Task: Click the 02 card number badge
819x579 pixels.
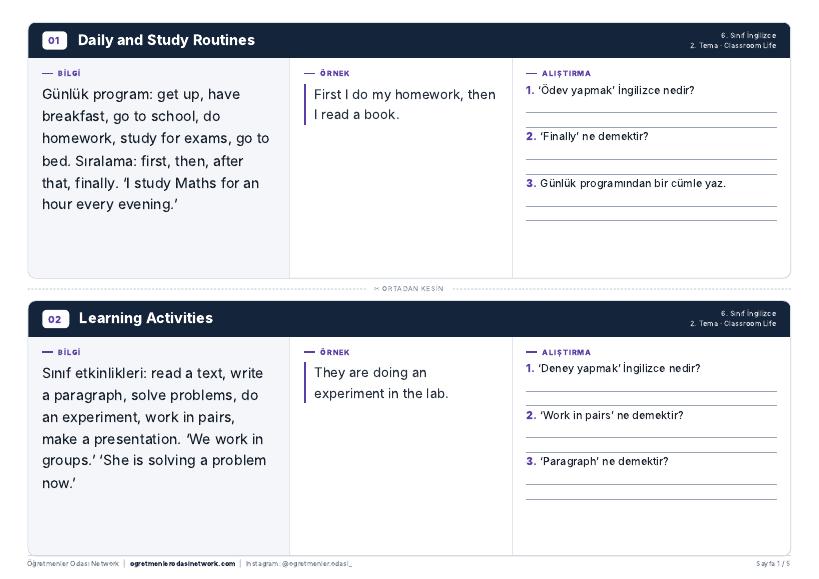Action: 55,319
